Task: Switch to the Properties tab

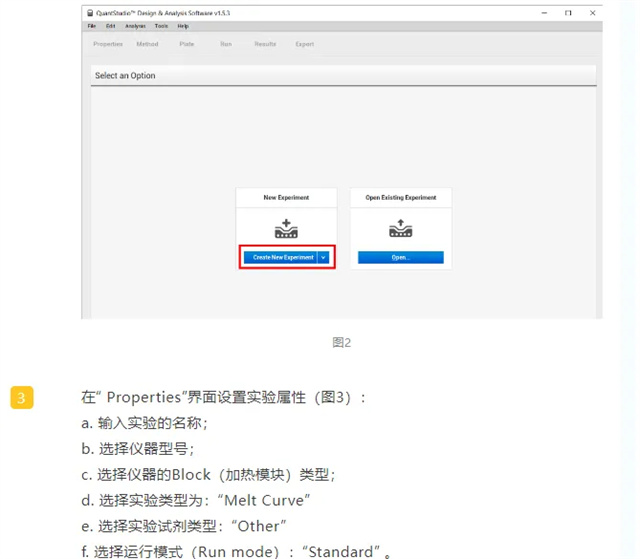Action: pyautogui.click(x=108, y=44)
